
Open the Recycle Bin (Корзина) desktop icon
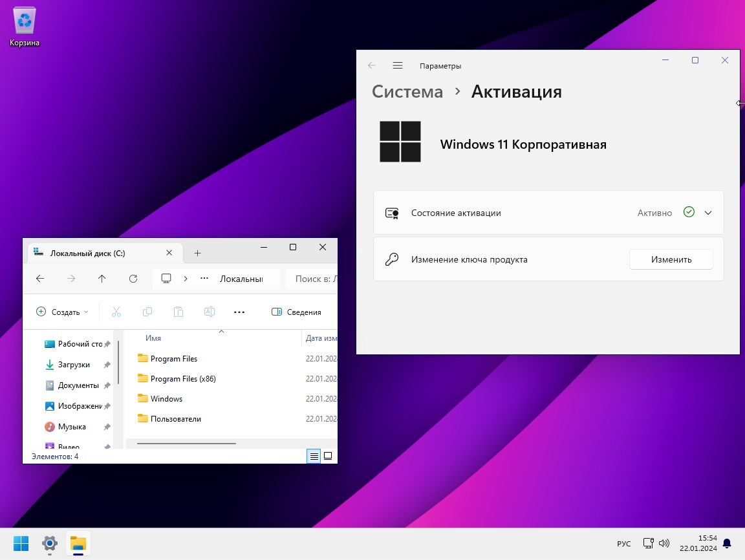point(24,27)
